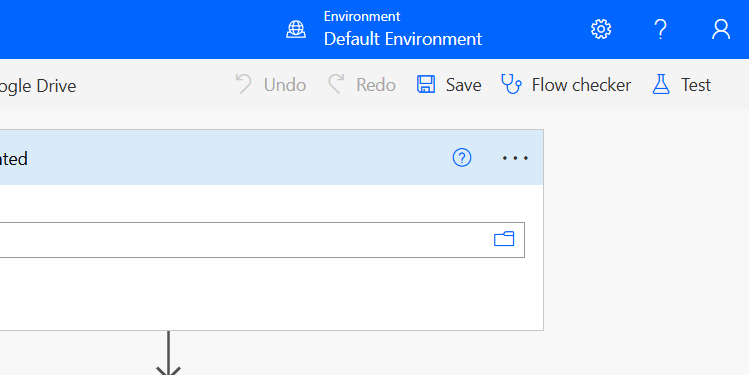Viewport: 749px width, 375px height.
Task: Click the floppy disk Save icon
Action: point(426,84)
